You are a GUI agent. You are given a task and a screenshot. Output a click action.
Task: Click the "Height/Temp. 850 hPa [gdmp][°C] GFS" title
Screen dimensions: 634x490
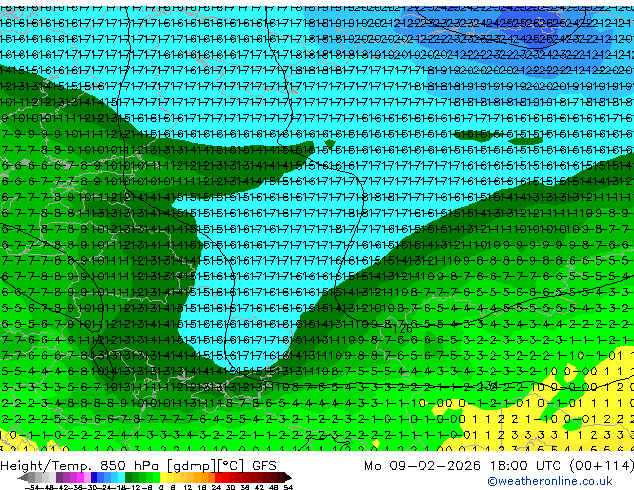point(138,466)
